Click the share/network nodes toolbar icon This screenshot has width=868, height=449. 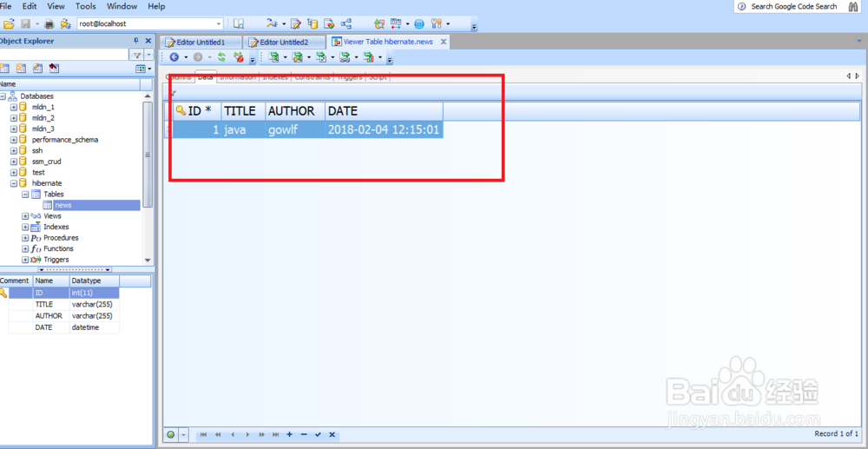click(x=346, y=23)
